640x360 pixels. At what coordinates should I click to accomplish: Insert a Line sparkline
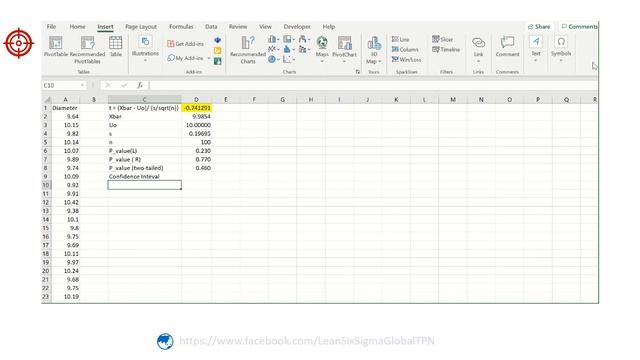[x=401, y=39]
